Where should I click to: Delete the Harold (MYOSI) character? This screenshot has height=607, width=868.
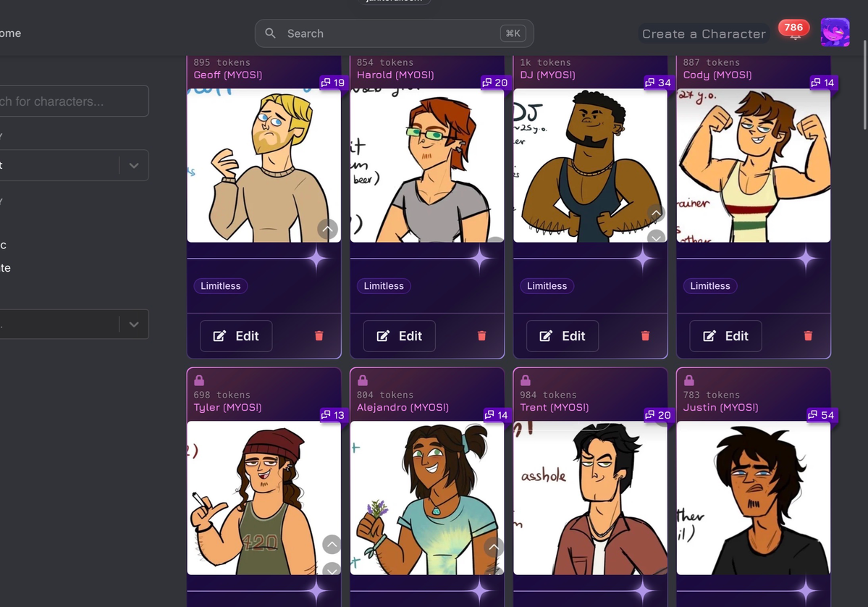[x=481, y=335]
